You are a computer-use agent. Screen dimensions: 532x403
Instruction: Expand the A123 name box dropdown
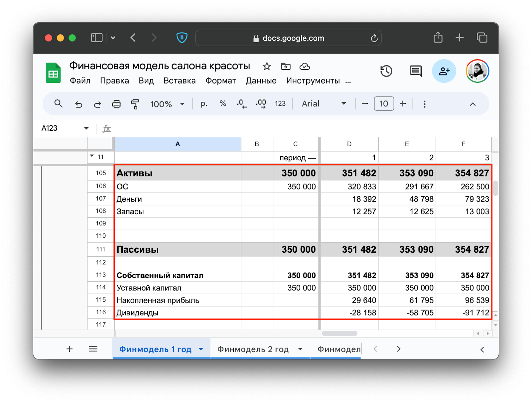click(x=86, y=128)
